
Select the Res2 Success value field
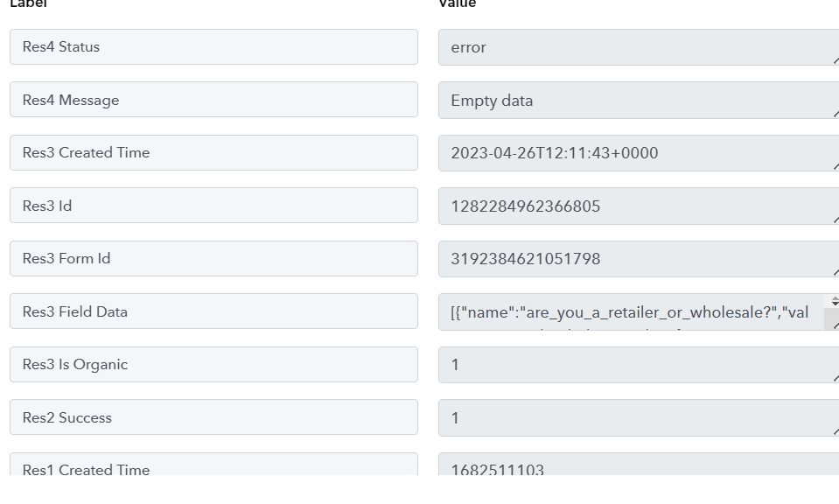coord(639,418)
